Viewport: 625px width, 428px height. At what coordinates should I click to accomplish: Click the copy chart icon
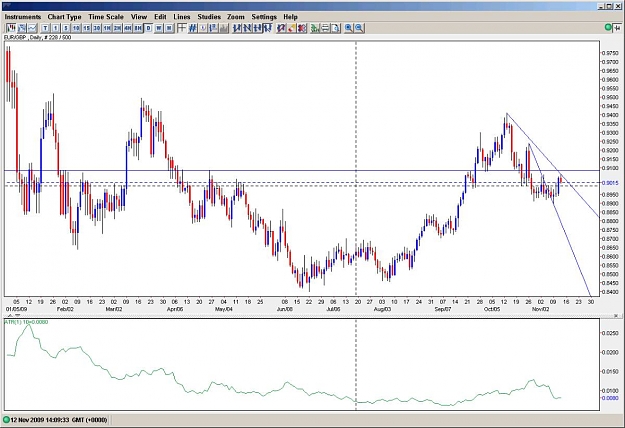(x=336, y=28)
